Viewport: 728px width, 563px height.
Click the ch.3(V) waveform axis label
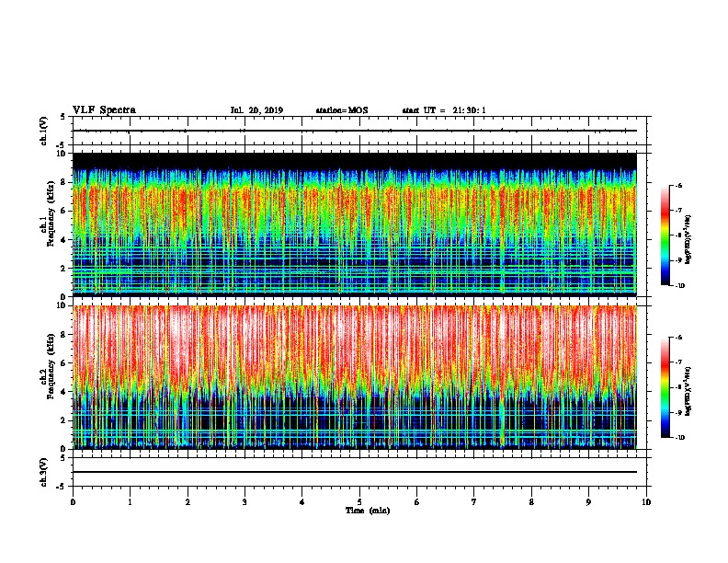[x=44, y=472]
